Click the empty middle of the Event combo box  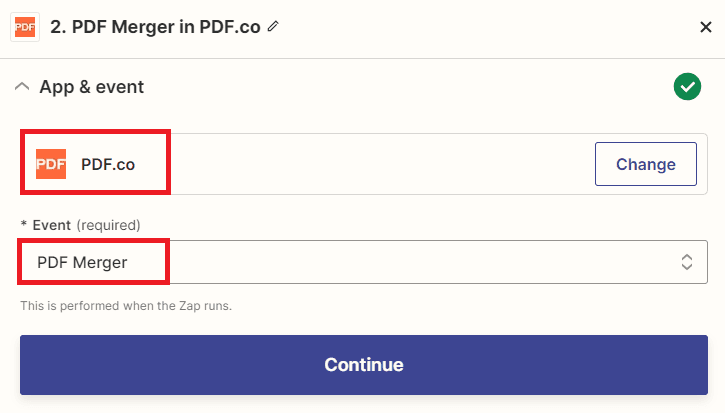tap(420, 262)
